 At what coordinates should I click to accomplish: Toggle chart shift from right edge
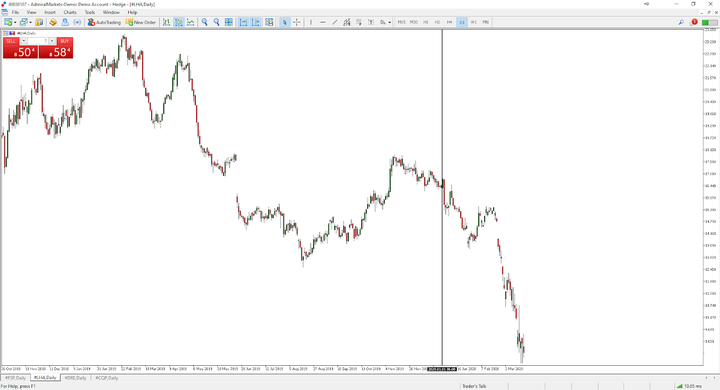[x=255, y=22]
